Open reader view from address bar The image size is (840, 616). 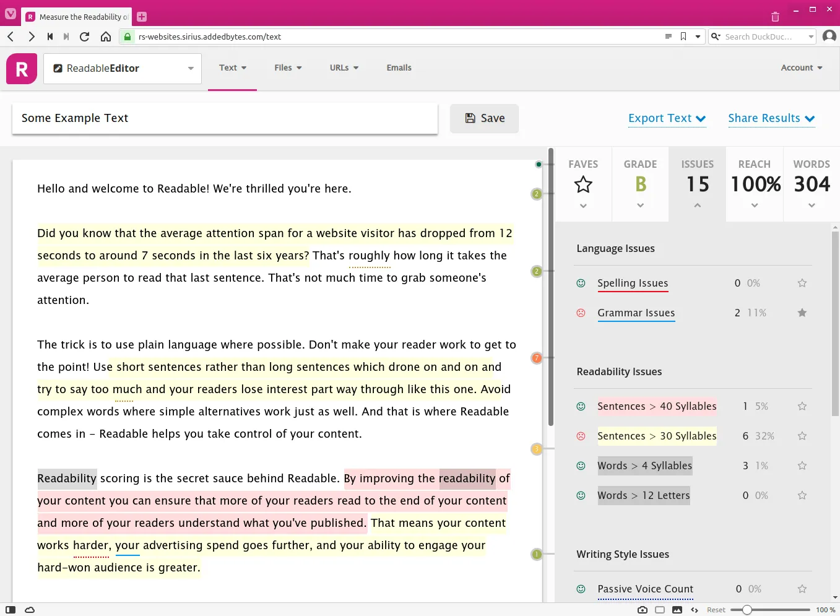coord(669,37)
